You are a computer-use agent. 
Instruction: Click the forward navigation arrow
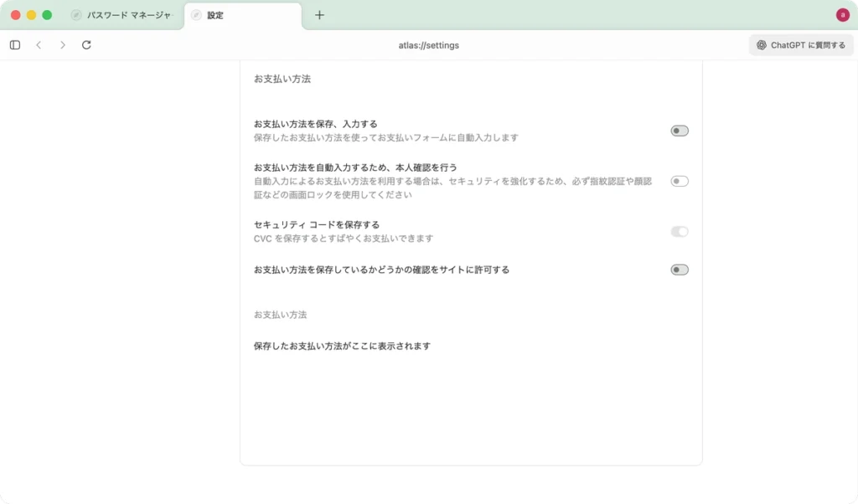click(x=62, y=44)
